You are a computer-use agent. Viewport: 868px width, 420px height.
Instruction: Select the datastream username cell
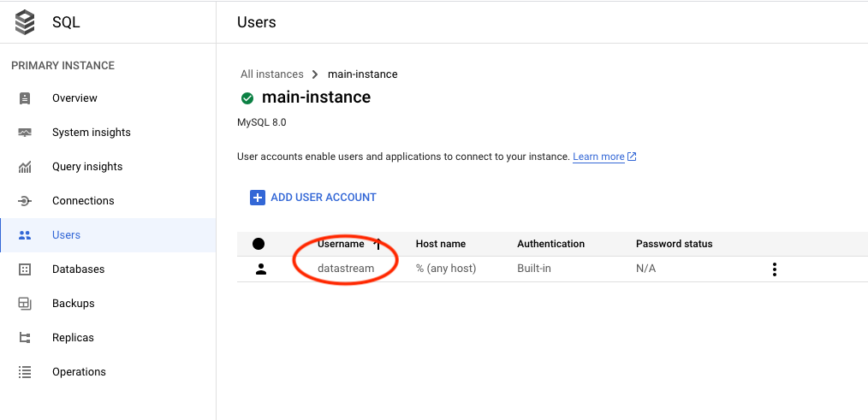[x=346, y=269]
